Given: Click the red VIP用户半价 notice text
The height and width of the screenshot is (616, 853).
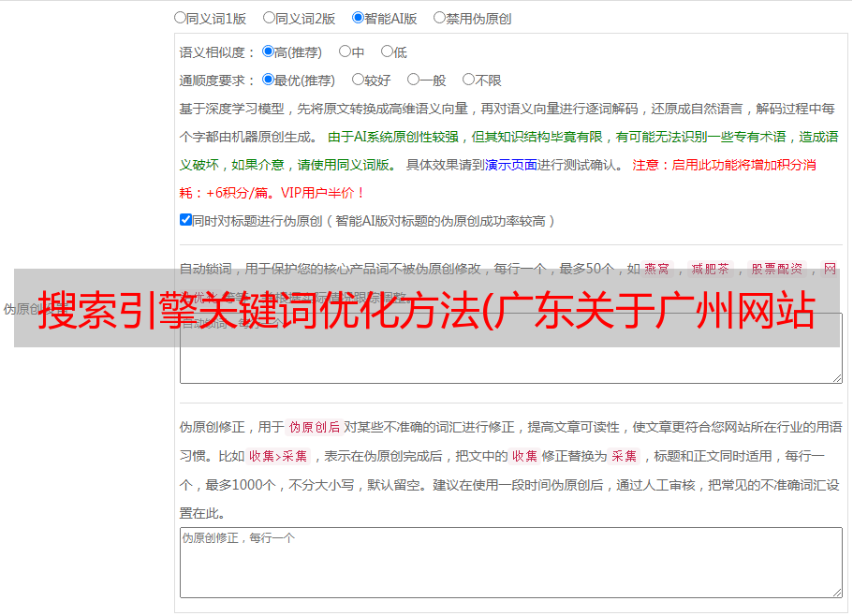Looking at the screenshot, I should click(322, 193).
